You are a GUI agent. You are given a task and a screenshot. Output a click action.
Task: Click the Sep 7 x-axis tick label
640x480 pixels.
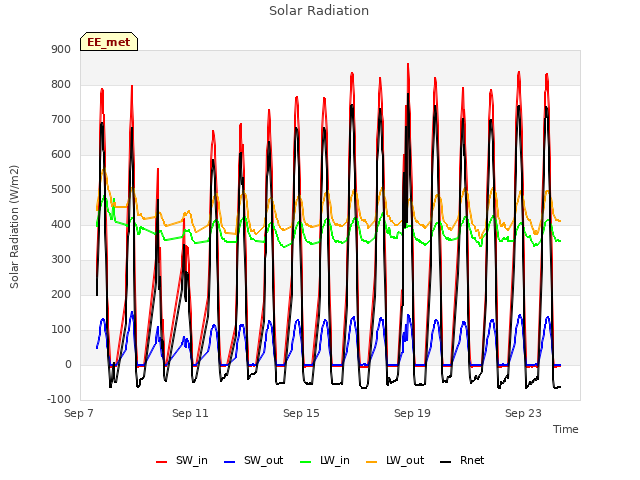(79, 413)
